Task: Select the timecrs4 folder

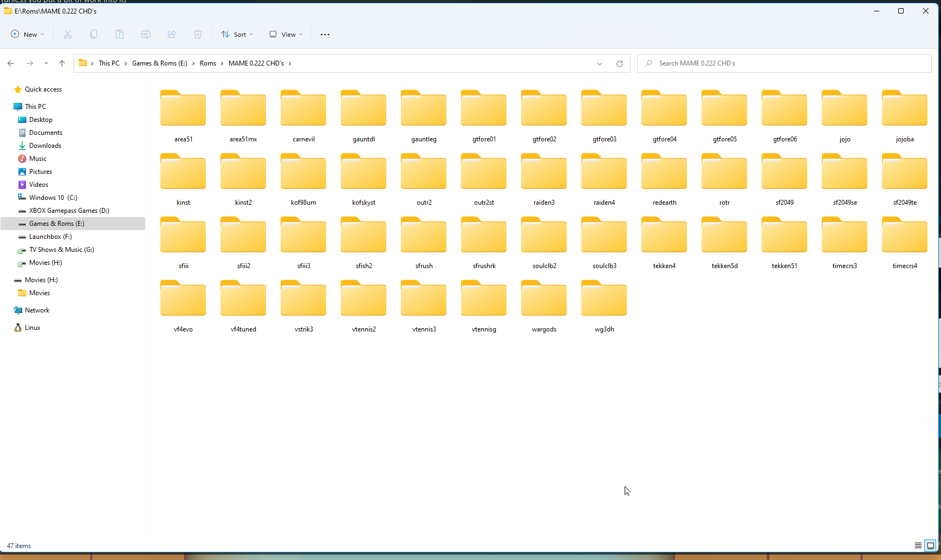Action: point(905,243)
